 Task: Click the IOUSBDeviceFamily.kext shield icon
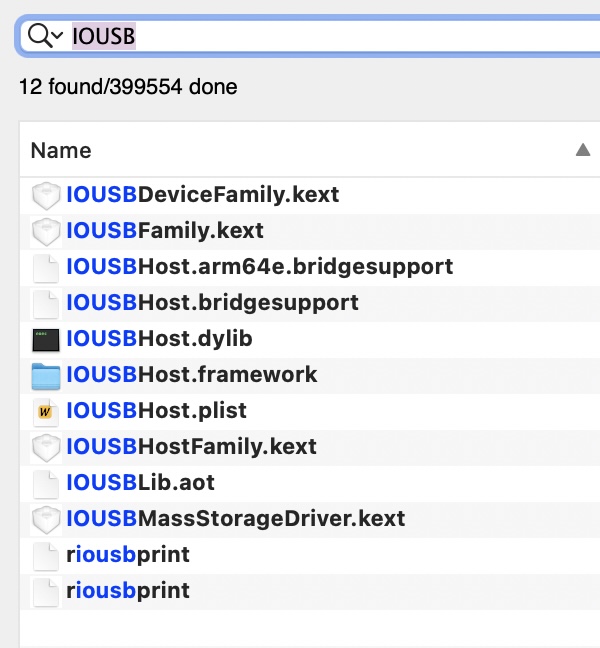pos(46,194)
